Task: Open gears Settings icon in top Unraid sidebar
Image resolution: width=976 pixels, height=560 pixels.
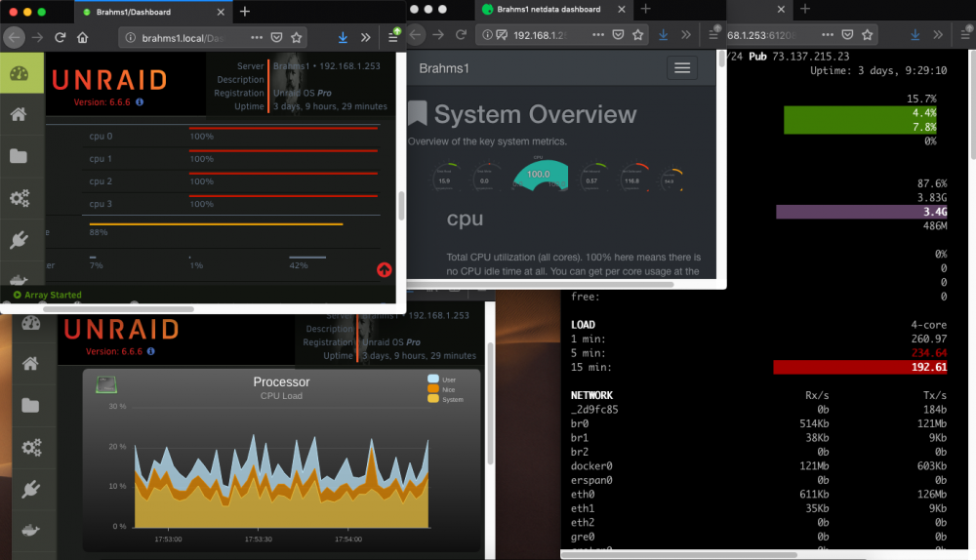Action: click(20, 198)
